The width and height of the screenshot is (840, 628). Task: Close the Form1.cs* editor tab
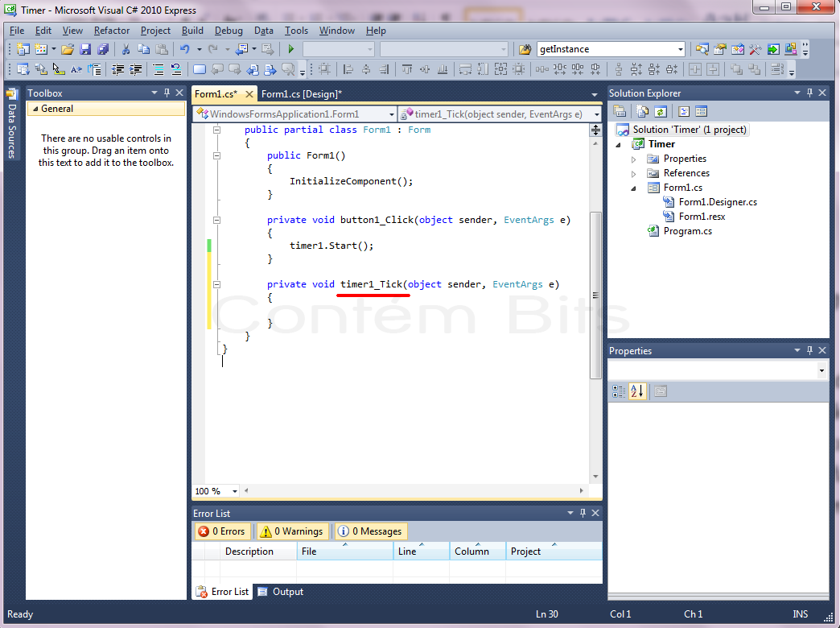pyautogui.click(x=249, y=94)
